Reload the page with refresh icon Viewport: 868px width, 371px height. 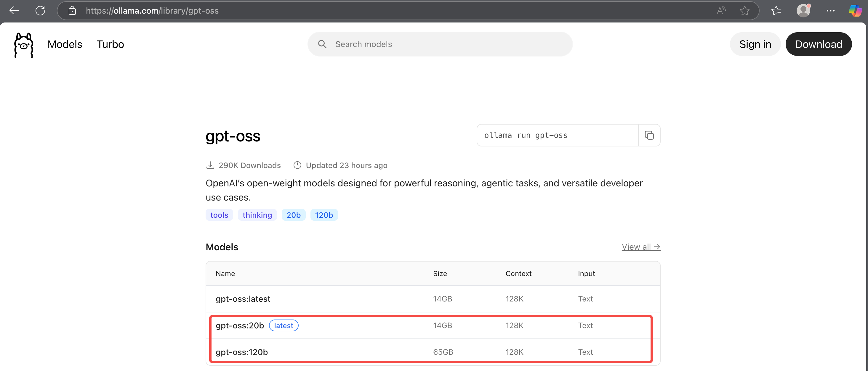click(x=40, y=11)
